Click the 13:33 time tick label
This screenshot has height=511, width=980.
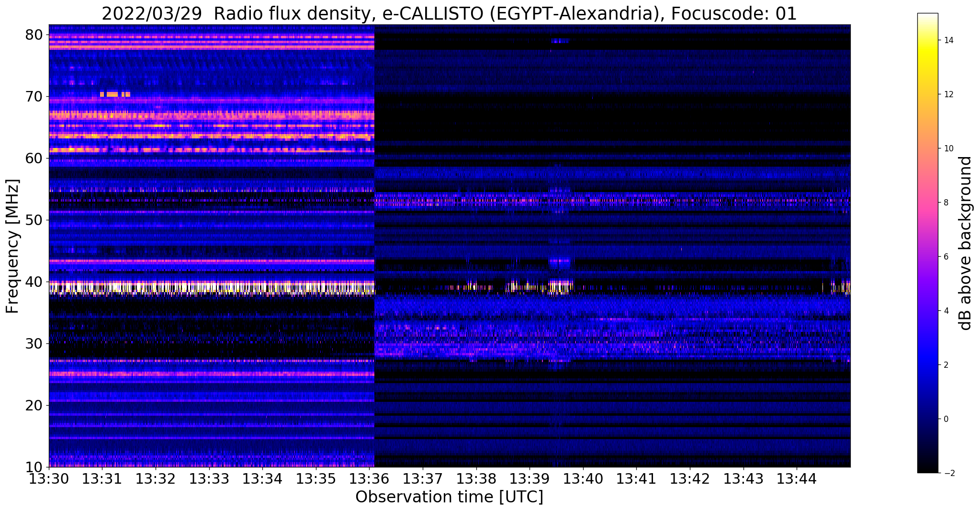click(x=209, y=478)
